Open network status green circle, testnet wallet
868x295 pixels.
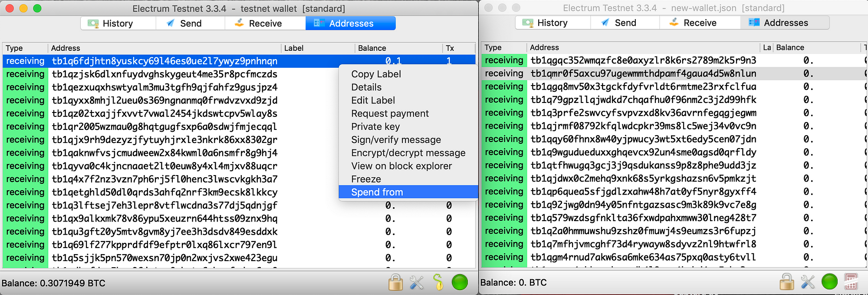point(460,282)
